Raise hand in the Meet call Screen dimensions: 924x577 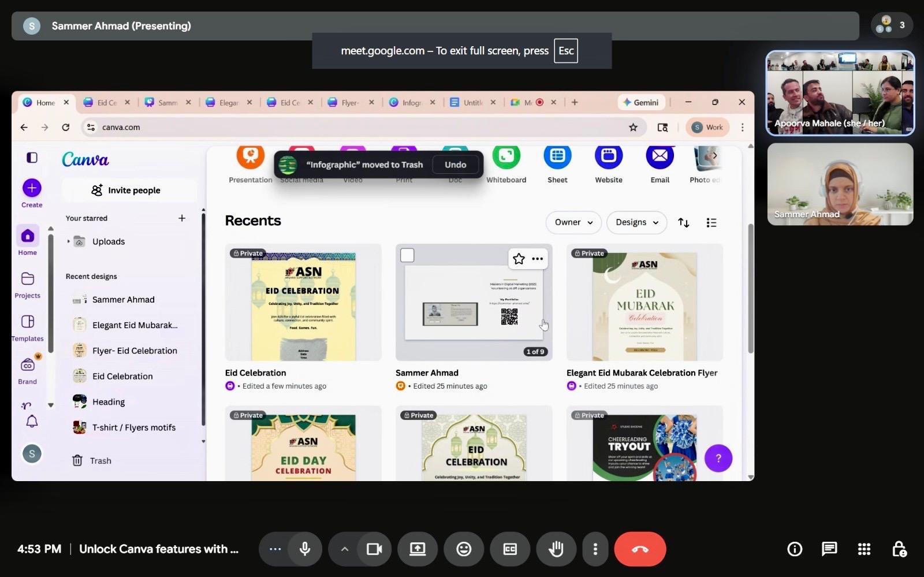tap(556, 549)
